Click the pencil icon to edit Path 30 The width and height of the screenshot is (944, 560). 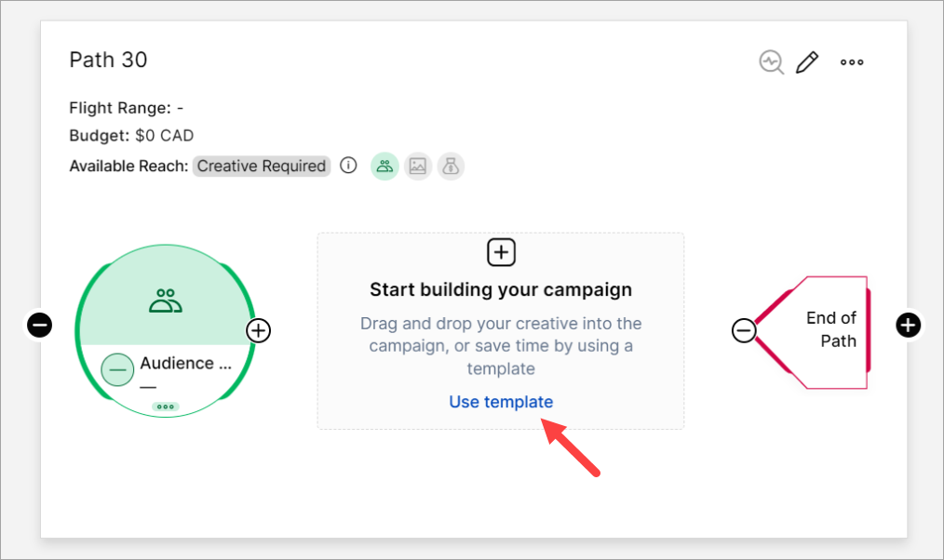[807, 62]
